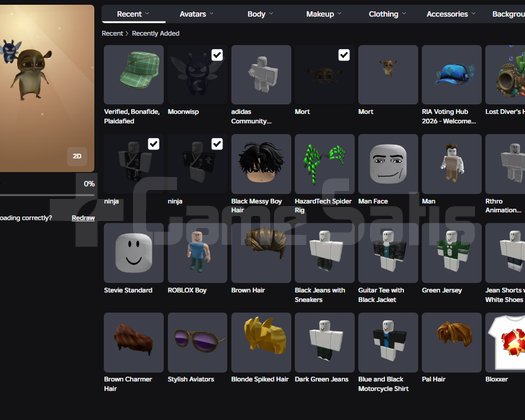Open the Background tab
Screen dimensions: 525x420
pos(509,14)
